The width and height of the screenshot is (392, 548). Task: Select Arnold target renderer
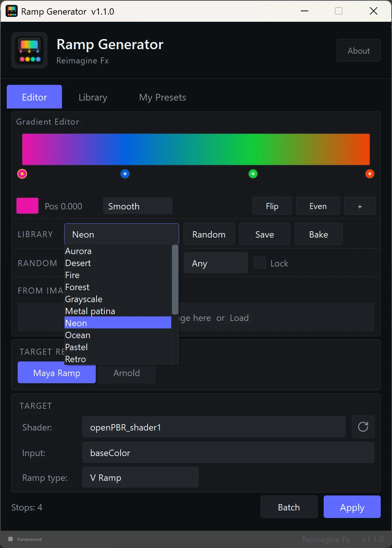(127, 373)
